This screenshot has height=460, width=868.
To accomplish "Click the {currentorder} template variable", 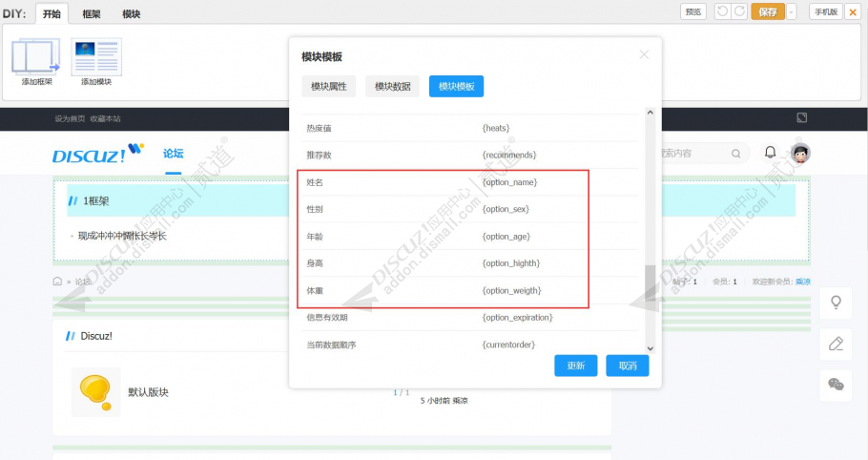I will (x=508, y=345).
